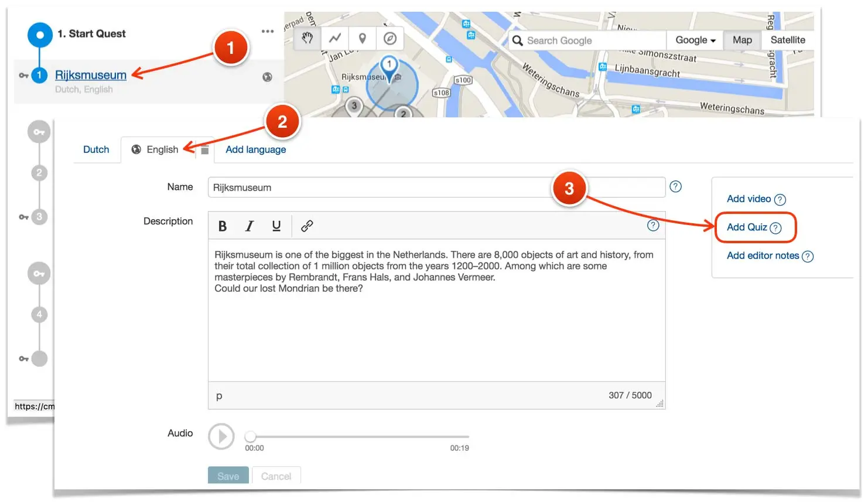868x504 pixels.
Task: Click the Add editor notes link
Action: coord(763,256)
